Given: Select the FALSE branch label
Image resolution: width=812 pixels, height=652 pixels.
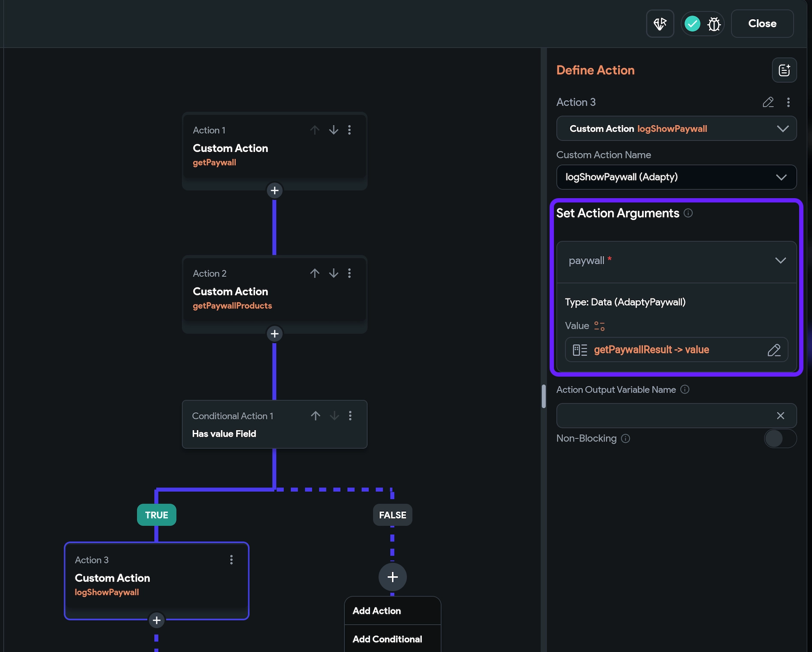Looking at the screenshot, I should (392, 515).
